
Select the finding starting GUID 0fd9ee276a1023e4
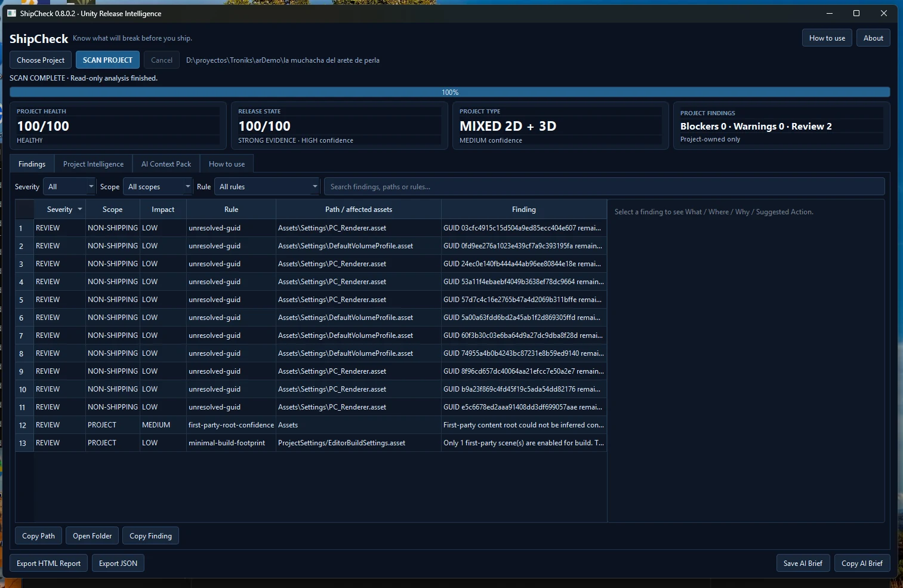coord(523,246)
